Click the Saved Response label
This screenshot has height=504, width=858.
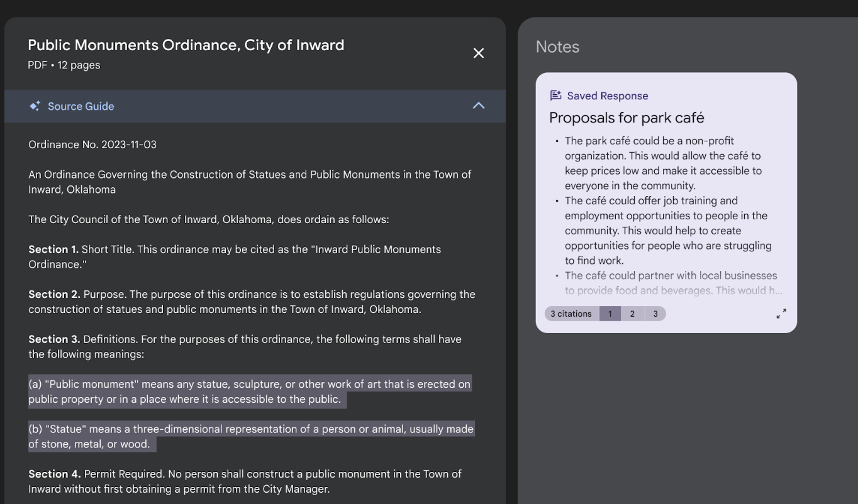608,96
